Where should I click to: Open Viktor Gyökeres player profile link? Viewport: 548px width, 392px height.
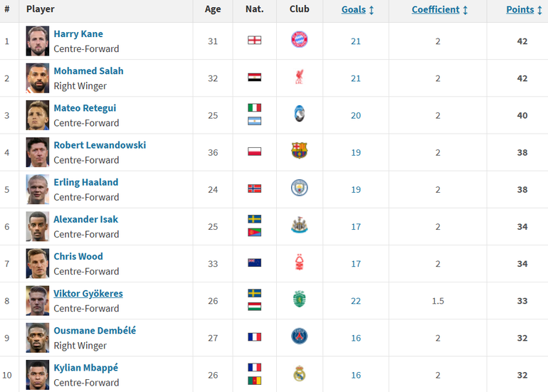point(88,294)
